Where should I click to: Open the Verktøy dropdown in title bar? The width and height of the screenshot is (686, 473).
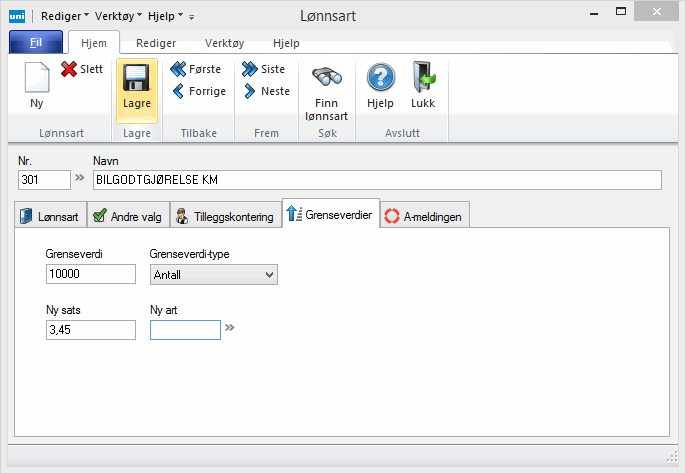point(119,16)
